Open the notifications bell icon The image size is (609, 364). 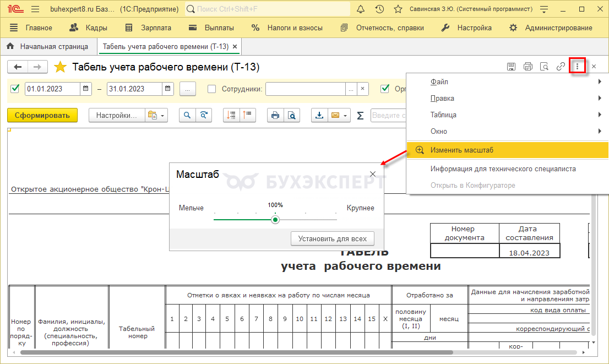tap(361, 9)
